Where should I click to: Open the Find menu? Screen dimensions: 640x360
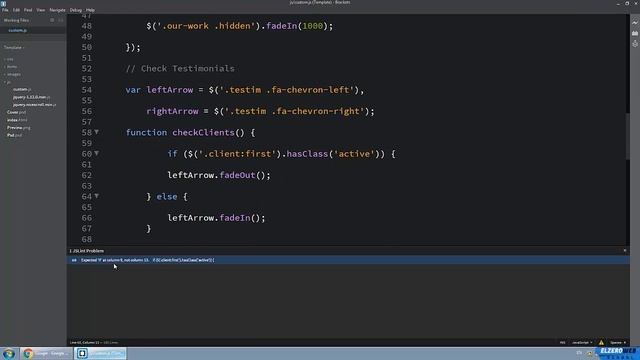coord(28,10)
